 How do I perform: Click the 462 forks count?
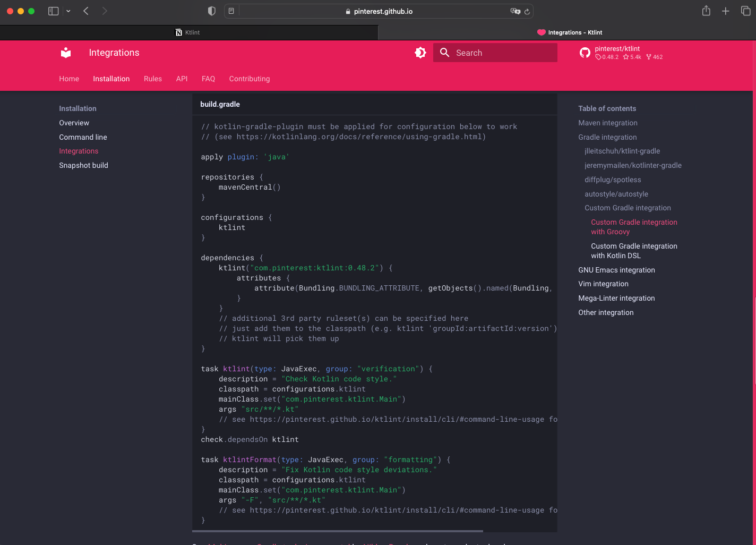pyautogui.click(x=654, y=57)
